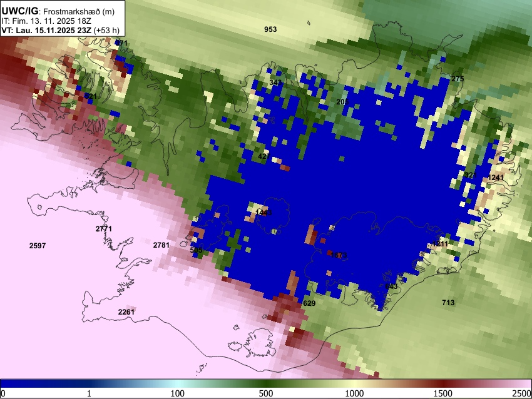Click the legend label 1000
The width and height of the screenshot is (532, 399).
coord(354,393)
